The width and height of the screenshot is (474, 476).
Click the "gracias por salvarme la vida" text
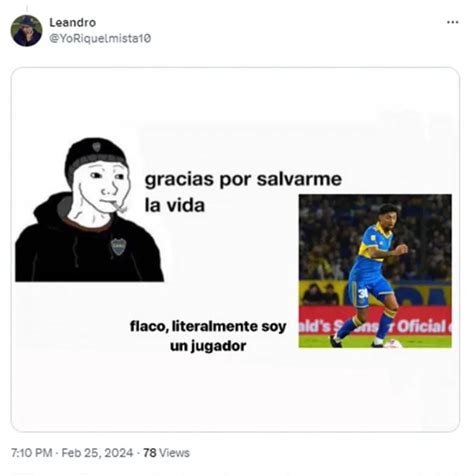(x=243, y=192)
